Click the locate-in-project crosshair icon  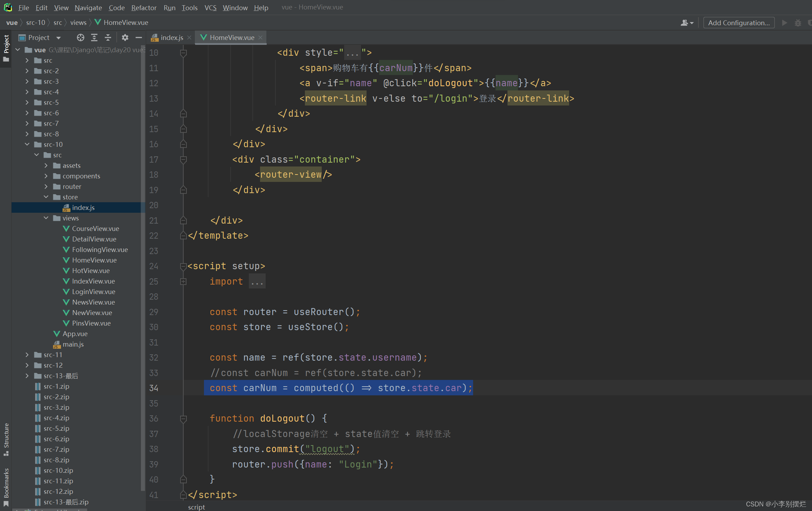coord(81,38)
